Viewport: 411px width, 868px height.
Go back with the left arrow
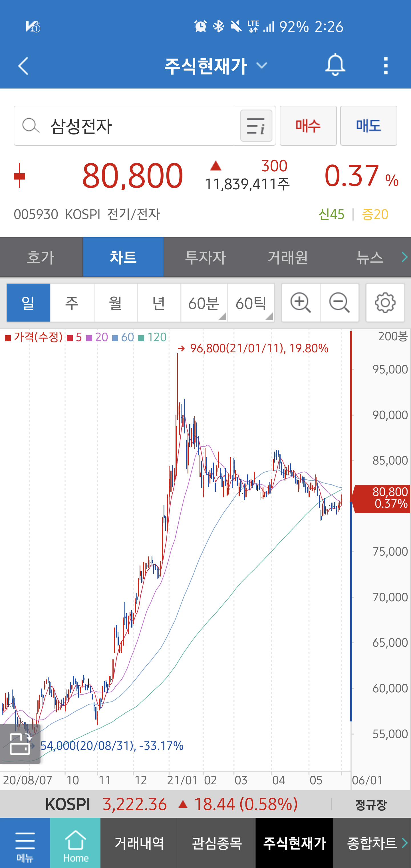click(x=23, y=65)
